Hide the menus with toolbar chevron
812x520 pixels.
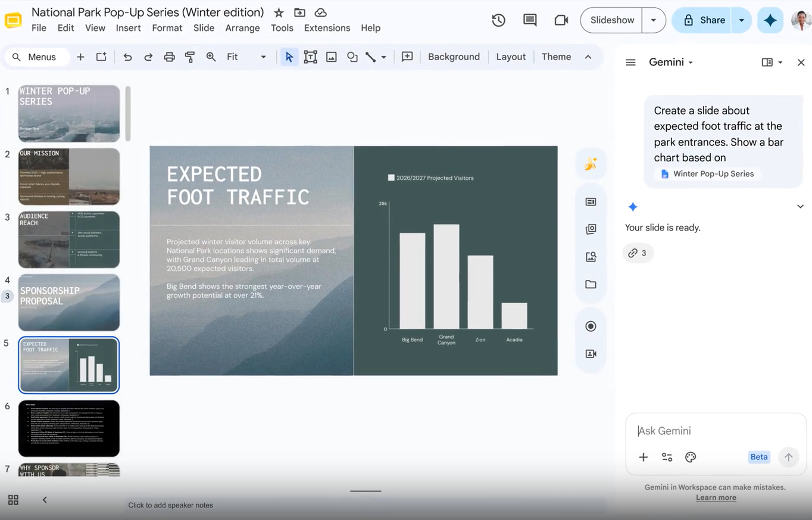click(588, 57)
